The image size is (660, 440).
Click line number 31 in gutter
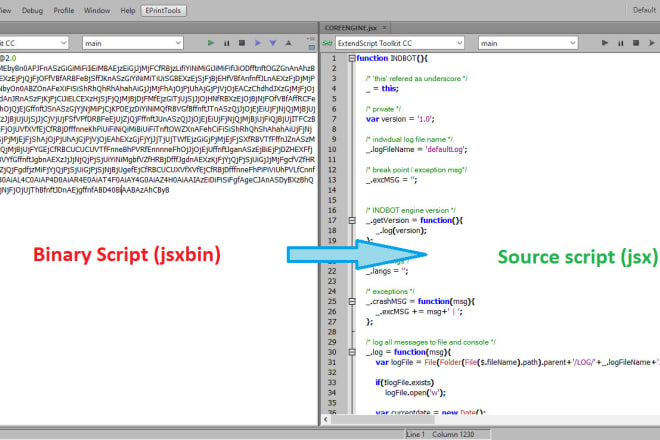[332, 362]
